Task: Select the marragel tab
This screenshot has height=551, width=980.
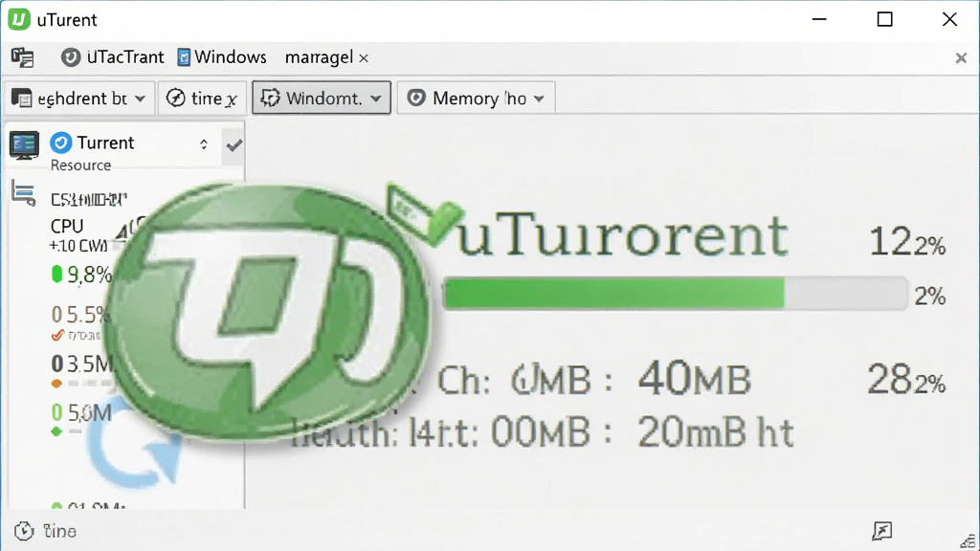Action: click(319, 57)
